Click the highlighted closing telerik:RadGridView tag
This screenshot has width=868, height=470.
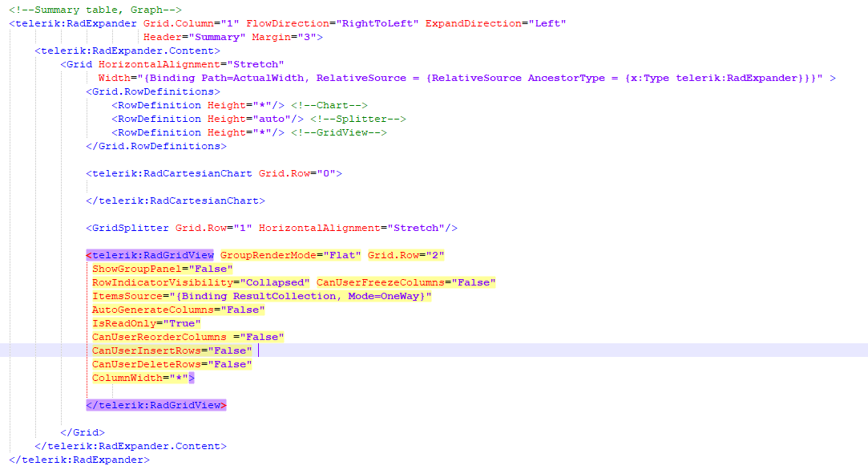[x=156, y=405]
